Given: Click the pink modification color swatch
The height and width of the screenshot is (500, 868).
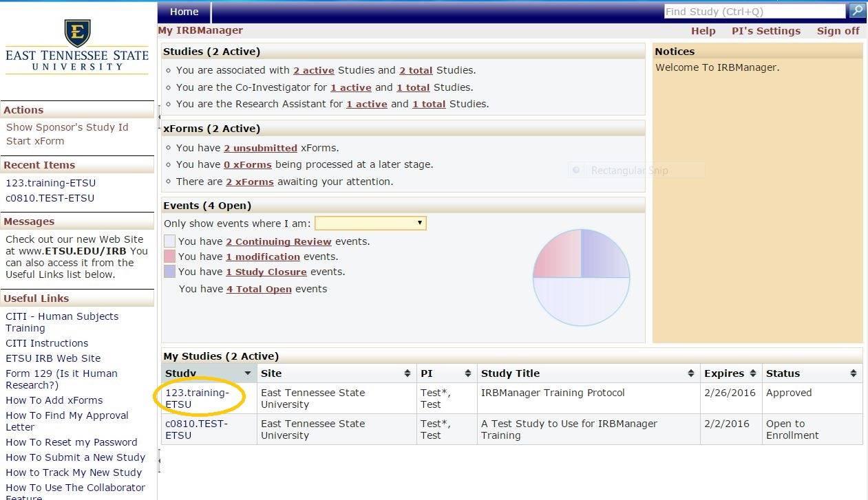Looking at the screenshot, I should (169, 257).
